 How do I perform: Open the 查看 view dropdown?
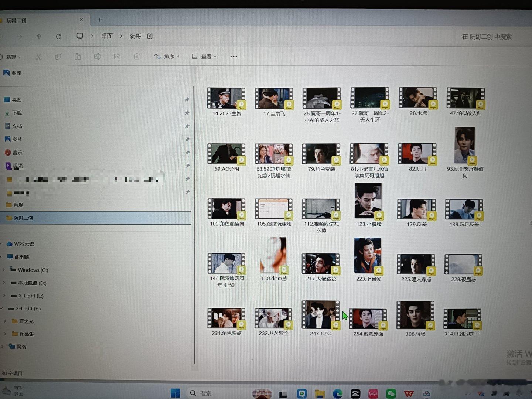coord(204,57)
